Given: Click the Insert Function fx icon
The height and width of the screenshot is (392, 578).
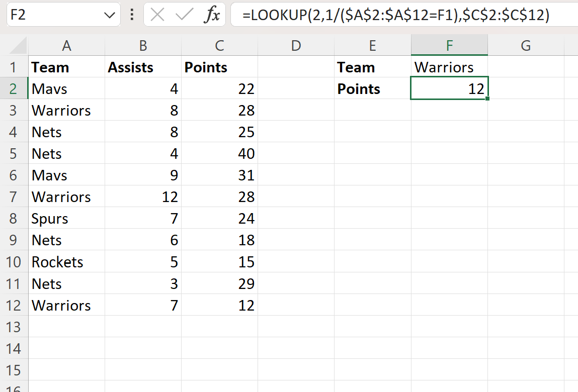Looking at the screenshot, I should tap(212, 16).
